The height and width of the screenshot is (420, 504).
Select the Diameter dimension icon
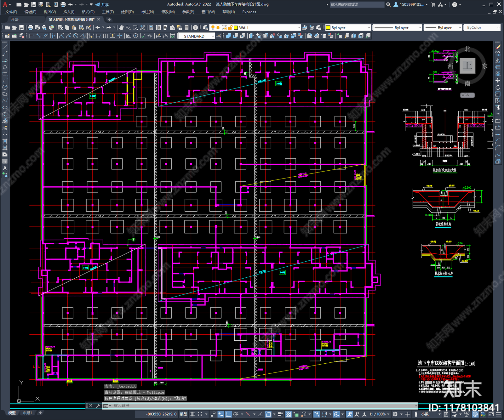coord(76,36)
